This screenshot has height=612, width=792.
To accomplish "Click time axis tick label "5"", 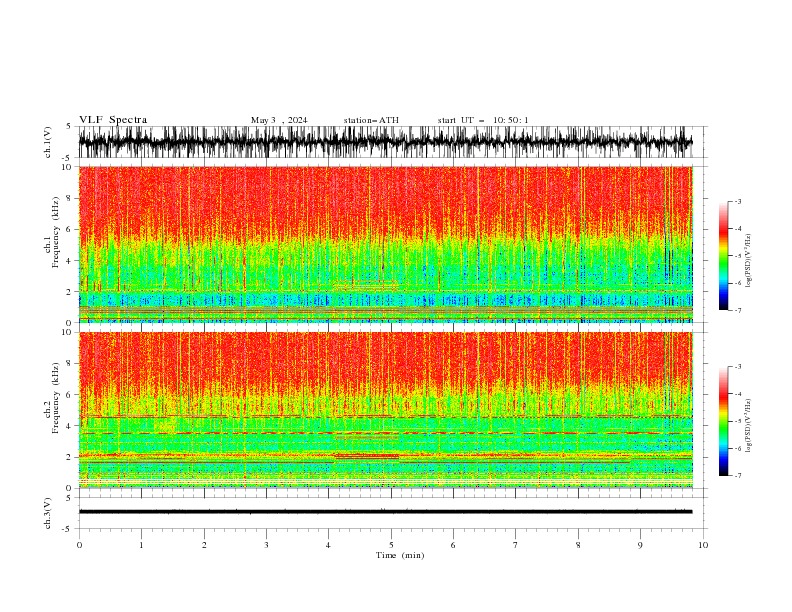I will pos(391,545).
